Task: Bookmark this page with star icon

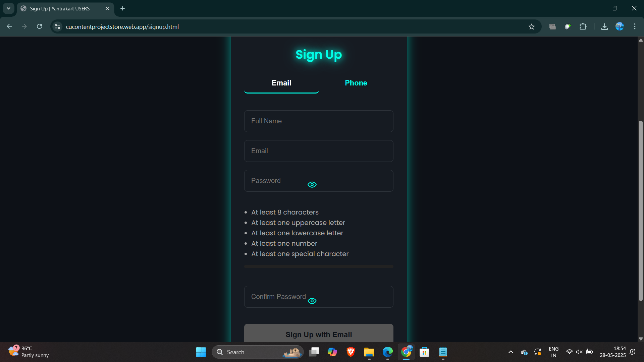Action: [x=532, y=27]
